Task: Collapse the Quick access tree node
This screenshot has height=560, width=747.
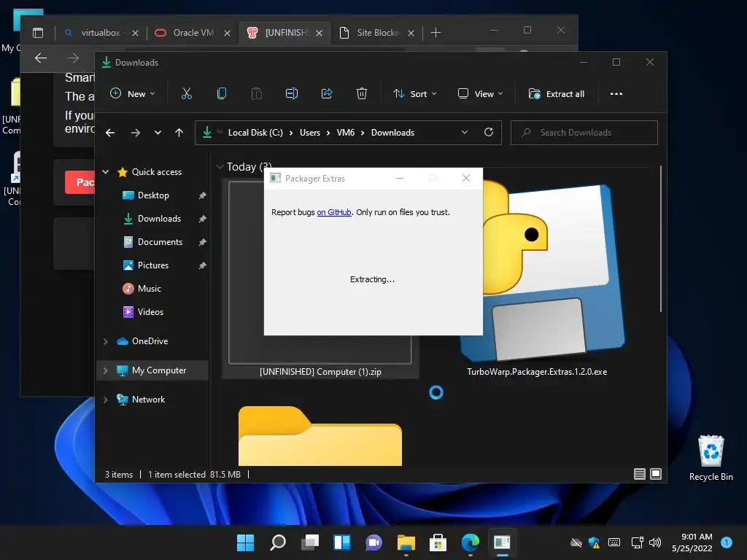Action: [x=106, y=172]
